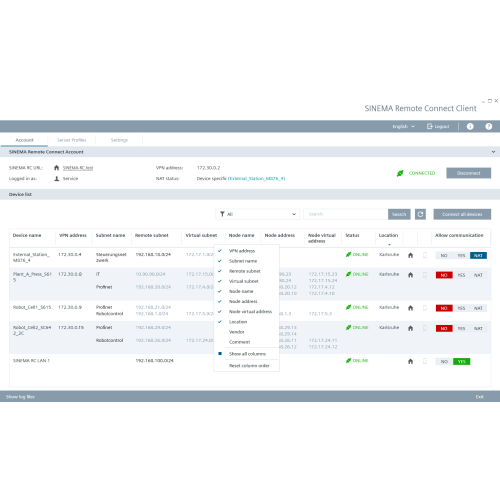Collapse the SINEMA Remote Connect Account section
The width and height of the screenshot is (500, 500).
click(x=493, y=152)
